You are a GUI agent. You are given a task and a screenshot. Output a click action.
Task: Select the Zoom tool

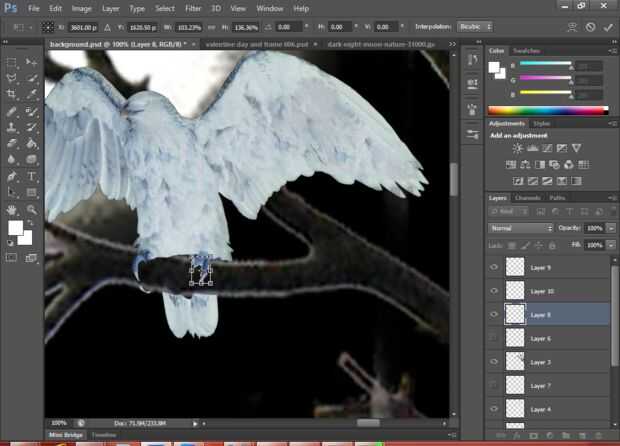[33, 209]
